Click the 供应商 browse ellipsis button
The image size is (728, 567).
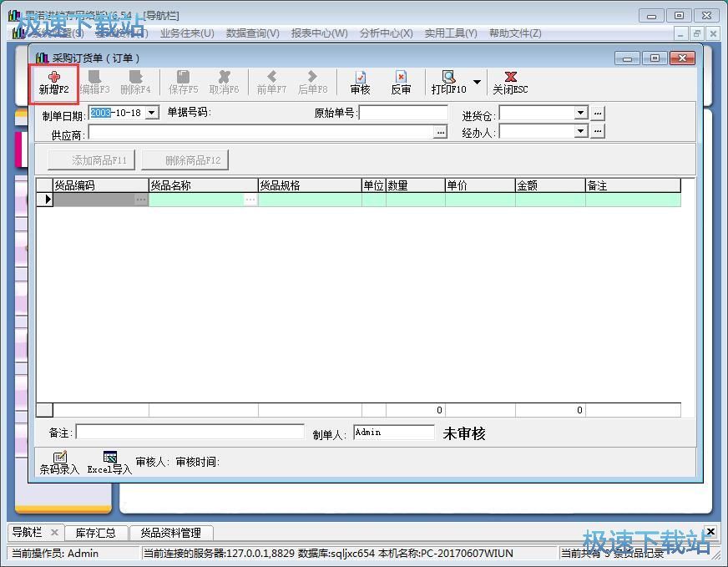coord(440,132)
